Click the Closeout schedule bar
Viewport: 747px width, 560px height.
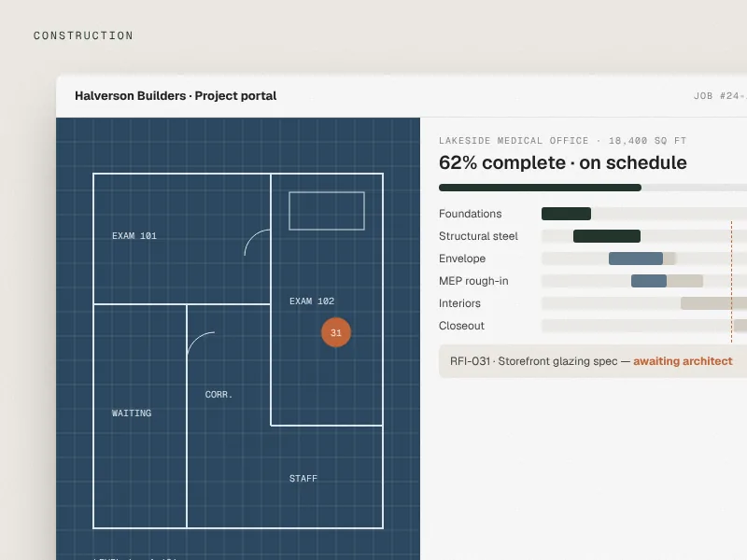tap(740, 325)
